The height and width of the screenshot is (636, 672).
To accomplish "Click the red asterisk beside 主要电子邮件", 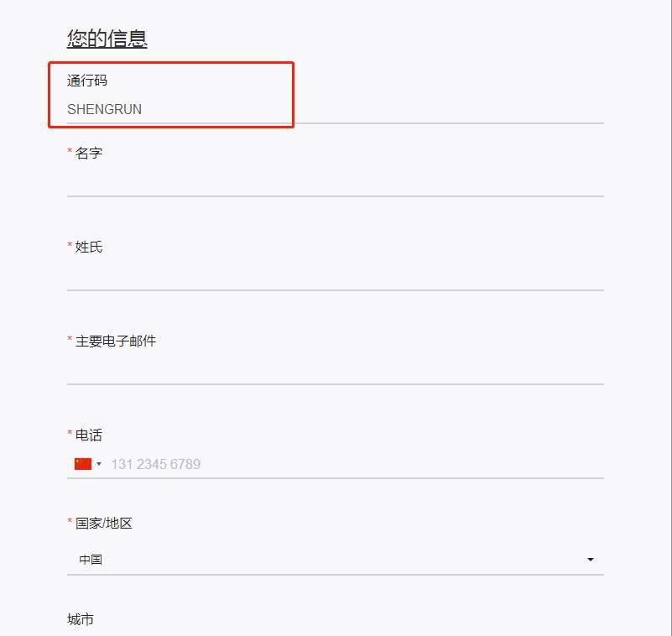I will click(x=70, y=339).
